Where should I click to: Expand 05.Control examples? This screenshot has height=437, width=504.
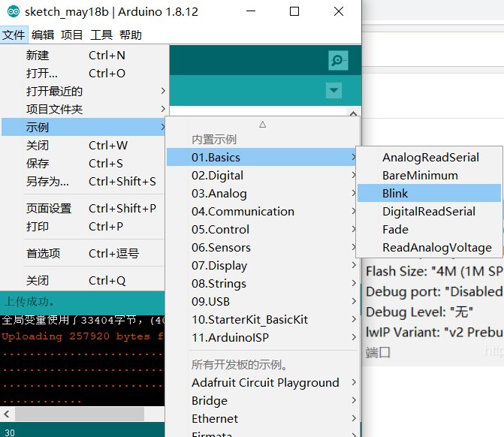pyautogui.click(x=261, y=230)
